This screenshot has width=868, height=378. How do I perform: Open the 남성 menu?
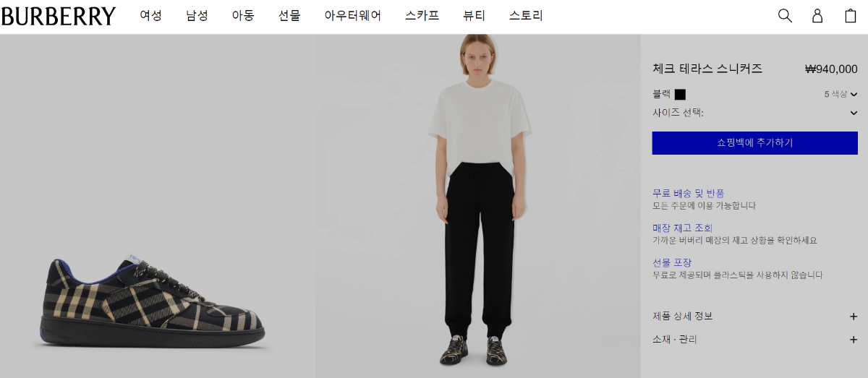point(197,16)
